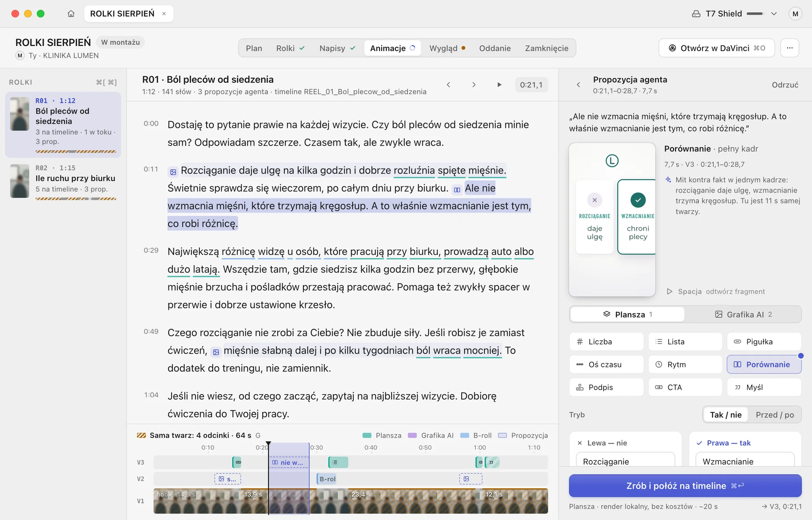Click image icon before Rozciąganie daje ulgę
The height and width of the screenshot is (520, 812).
pyautogui.click(x=173, y=172)
